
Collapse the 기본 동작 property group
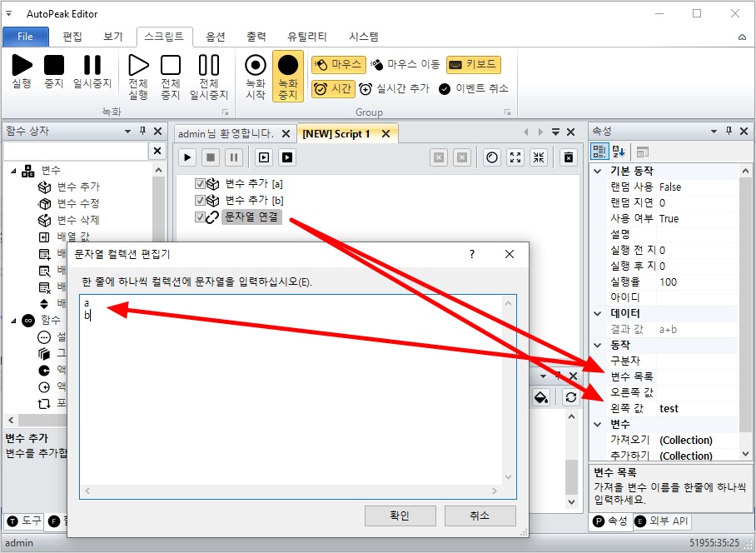pos(598,171)
